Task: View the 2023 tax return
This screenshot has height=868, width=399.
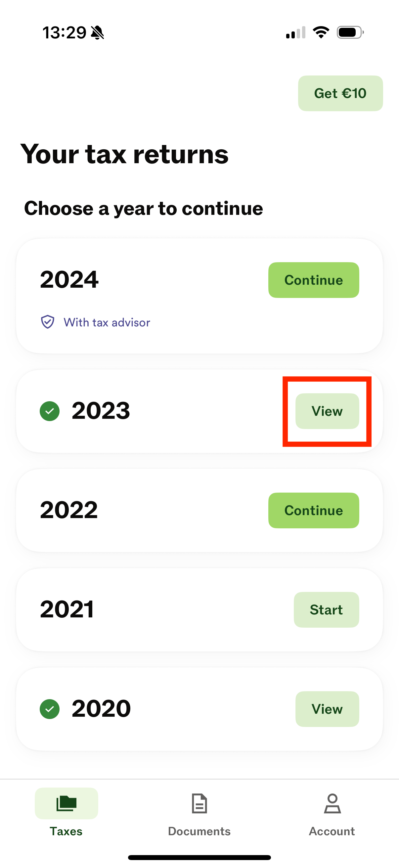Action: point(327,411)
